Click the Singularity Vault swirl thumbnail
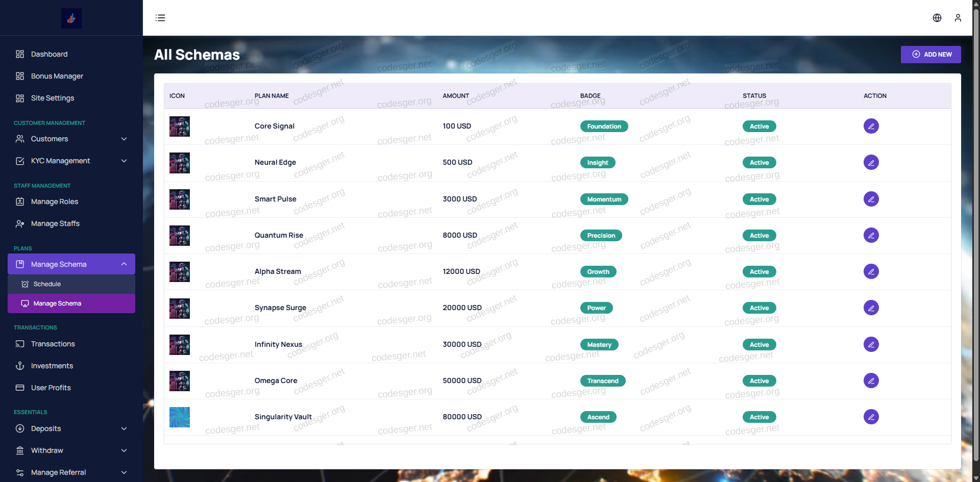Screen dimensions: 980x482 (180, 417)
